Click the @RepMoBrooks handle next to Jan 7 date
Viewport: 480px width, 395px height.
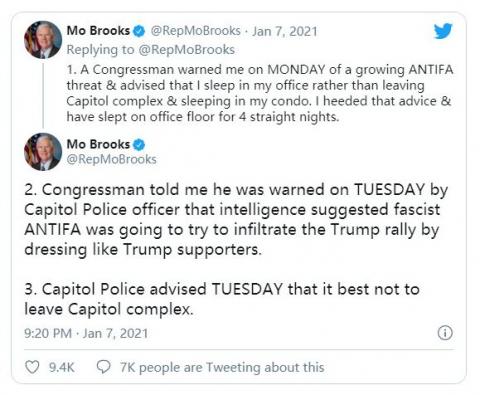click(195, 31)
